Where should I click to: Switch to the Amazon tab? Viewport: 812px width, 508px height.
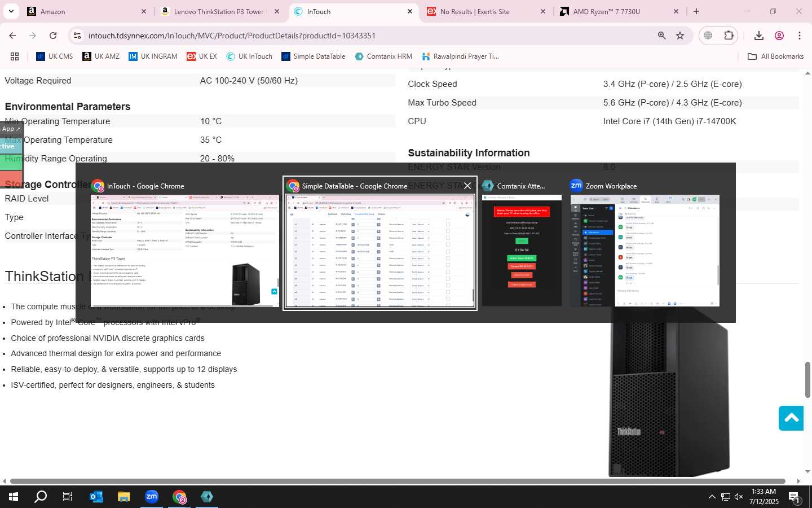pyautogui.click(x=85, y=11)
